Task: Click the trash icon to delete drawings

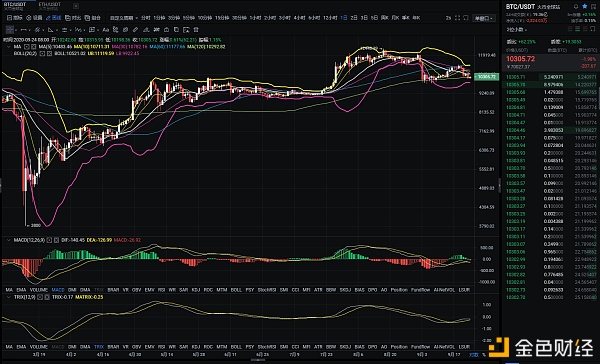Action: pos(196,29)
